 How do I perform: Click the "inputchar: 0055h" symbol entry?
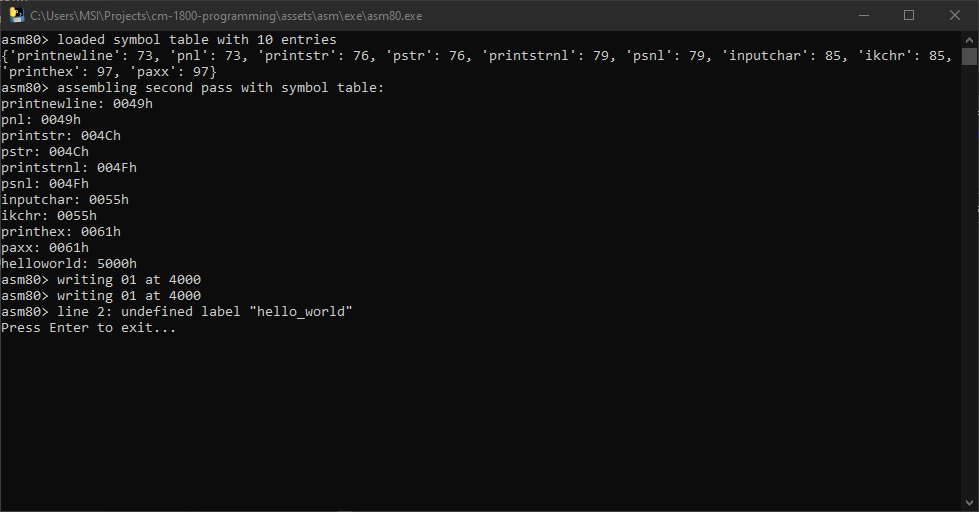pos(65,200)
